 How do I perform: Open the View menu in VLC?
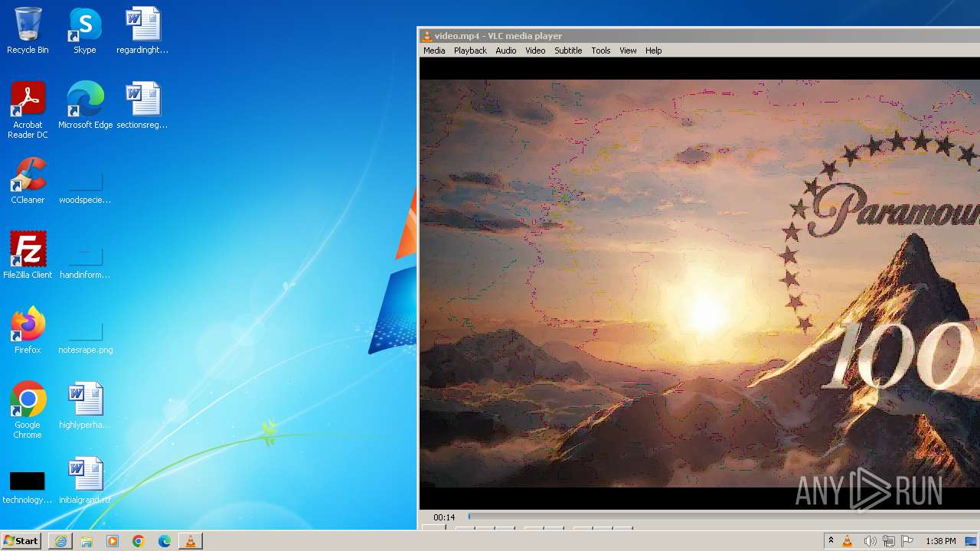(628, 51)
